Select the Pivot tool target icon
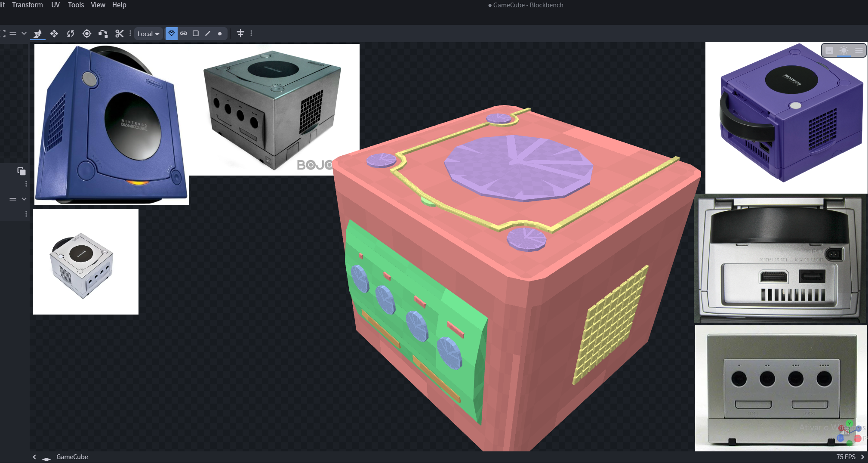Viewport: 868px width, 463px height. point(87,34)
